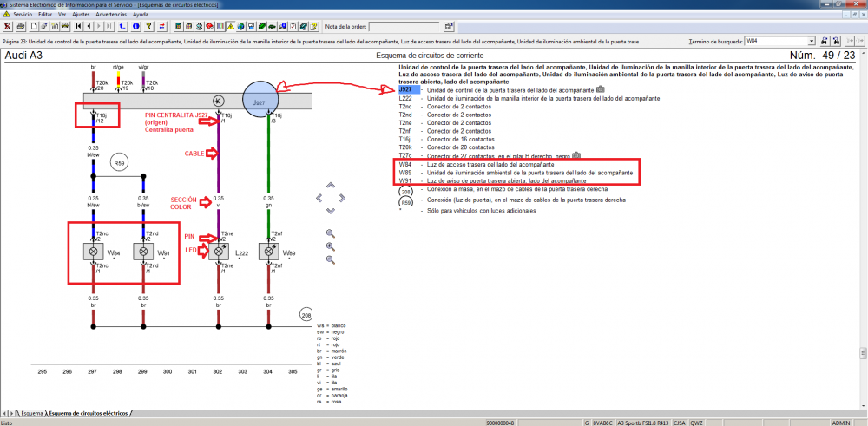Click the blank new document icon
This screenshot has height=426, width=868.
(x=34, y=26)
